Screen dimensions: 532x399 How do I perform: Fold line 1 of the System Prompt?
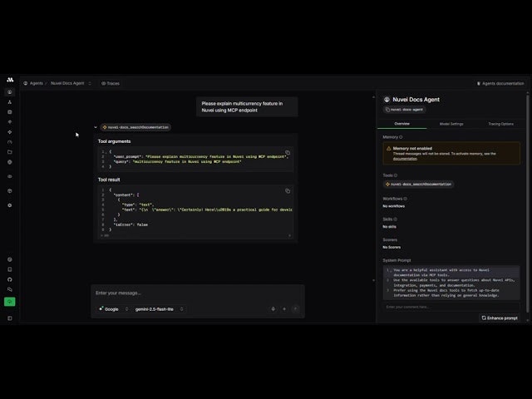391,270
